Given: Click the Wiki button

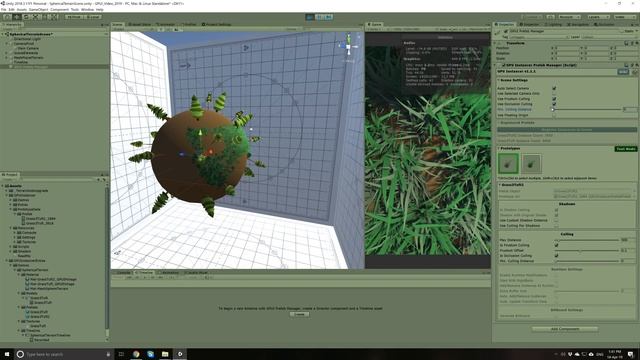Looking at the screenshot, I should pyautogui.click(x=623, y=72).
